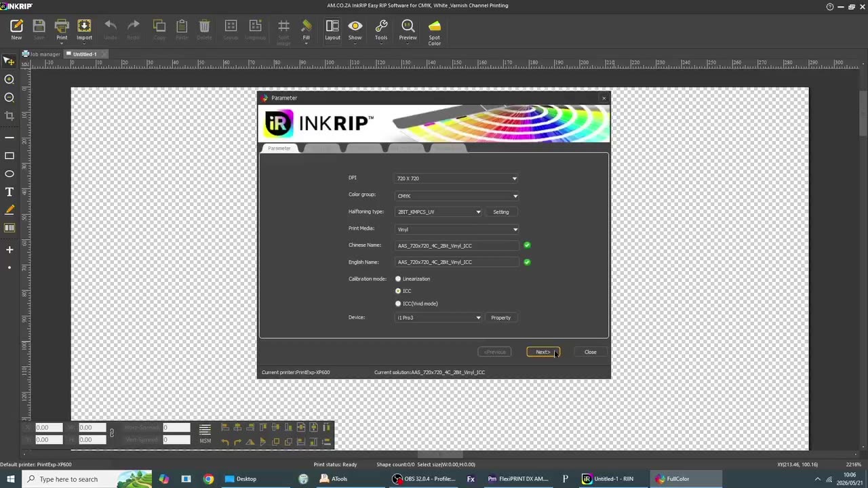Click the Horz-Spread value field
Screen dimensions: 868x488
pos(176,428)
